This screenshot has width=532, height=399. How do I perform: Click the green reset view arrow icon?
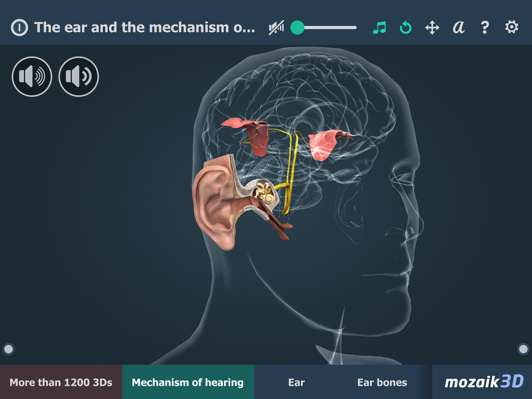(x=406, y=27)
